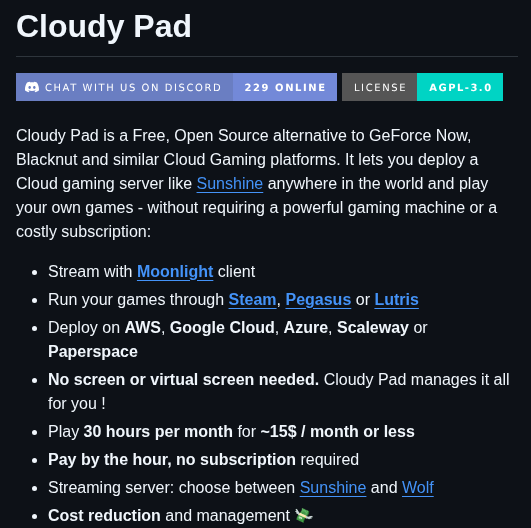Follow the Sunshine link in streaming server bullet

tap(333, 487)
